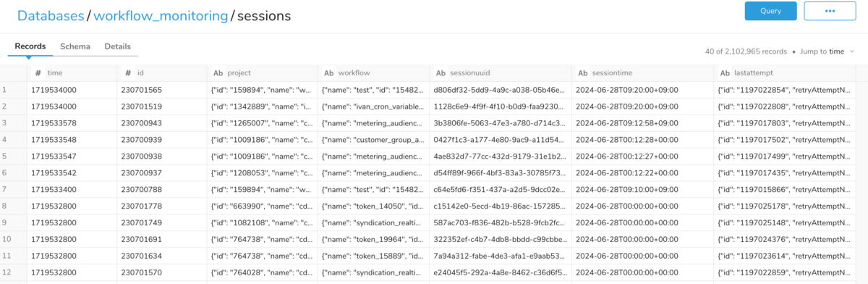Select workflow cell customer_group_a
Viewport: 868px width, 284px height.
(373, 139)
